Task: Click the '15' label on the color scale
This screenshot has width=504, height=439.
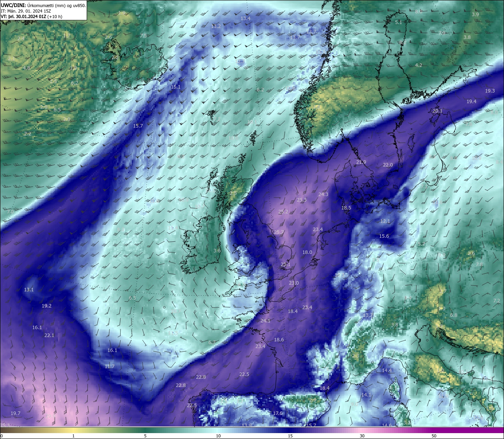Action: (x=290, y=436)
